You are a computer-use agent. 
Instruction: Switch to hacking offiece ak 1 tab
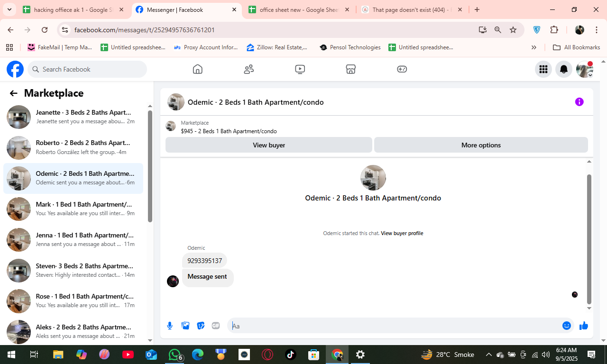[x=73, y=9]
